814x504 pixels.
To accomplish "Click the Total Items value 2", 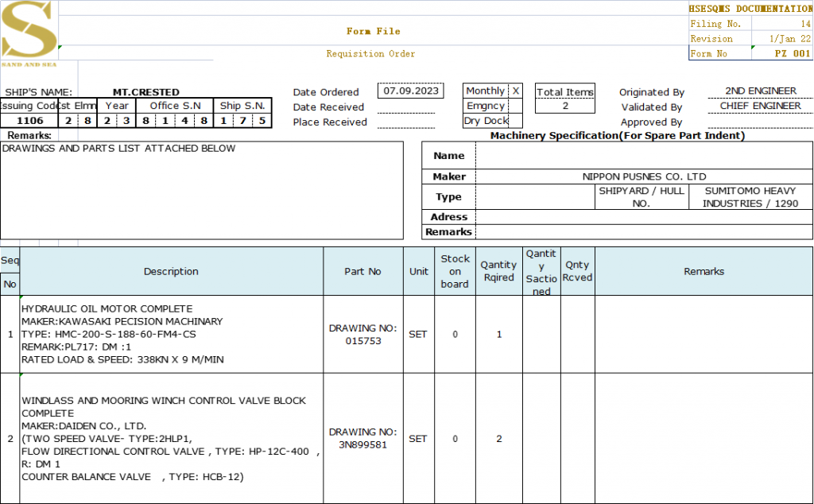I will click(565, 106).
